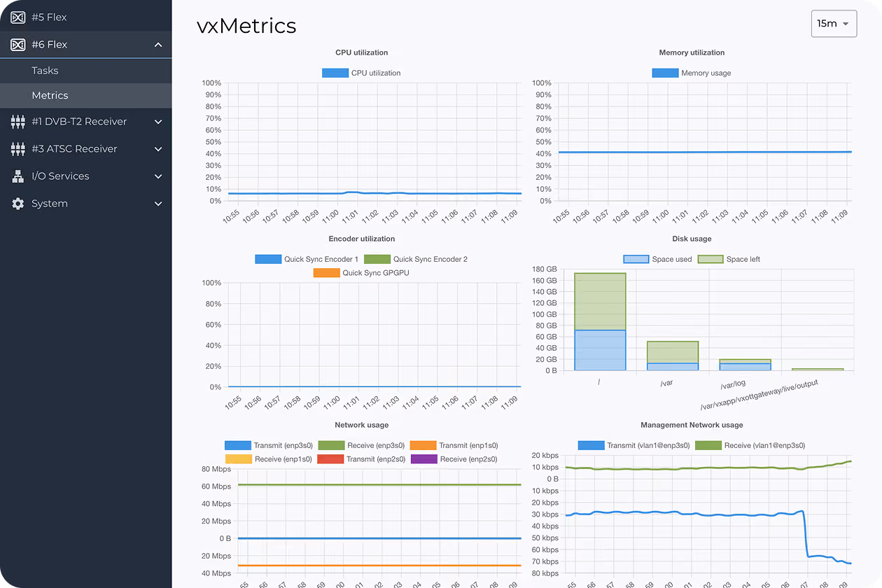Toggle Receive (enp3s0) legend entry
Image resolution: width=882 pixels, height=588 pixels.
tap(361, 445)
